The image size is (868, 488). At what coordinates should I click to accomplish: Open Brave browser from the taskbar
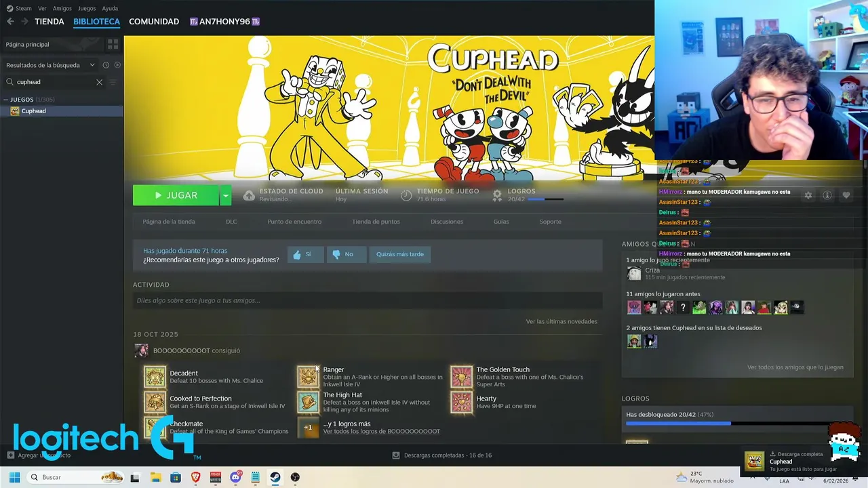[196, 477]
